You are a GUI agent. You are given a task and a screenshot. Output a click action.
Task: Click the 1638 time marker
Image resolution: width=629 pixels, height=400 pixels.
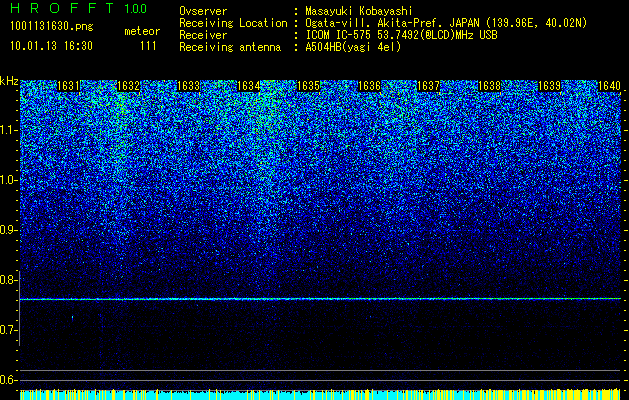pyautogui.click(x=489, y=86)
